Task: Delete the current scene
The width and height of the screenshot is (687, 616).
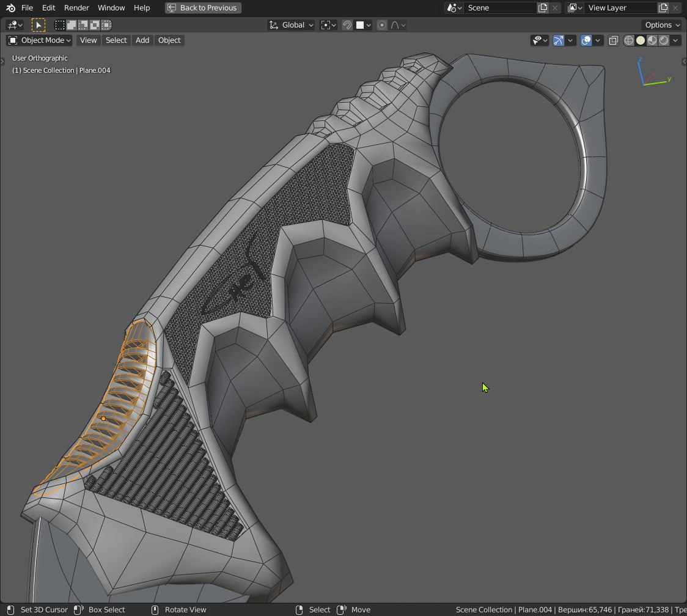Action: point(555,8)
